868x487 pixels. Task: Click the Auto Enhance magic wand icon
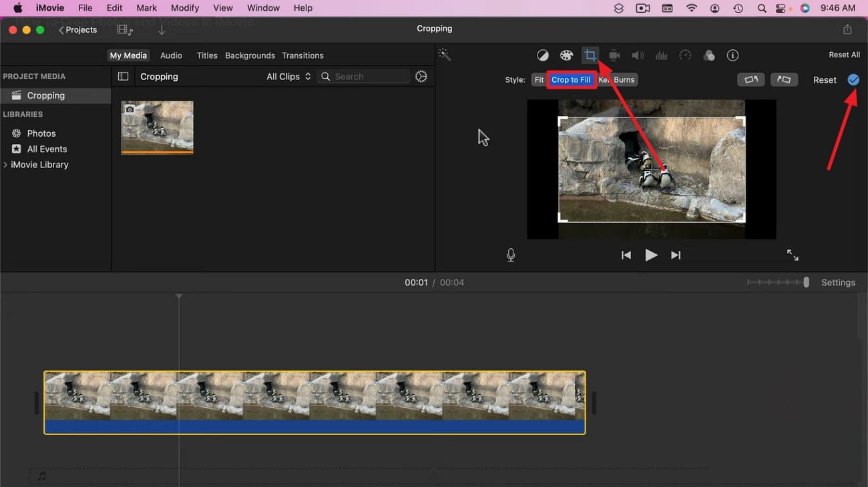point(445,55)
